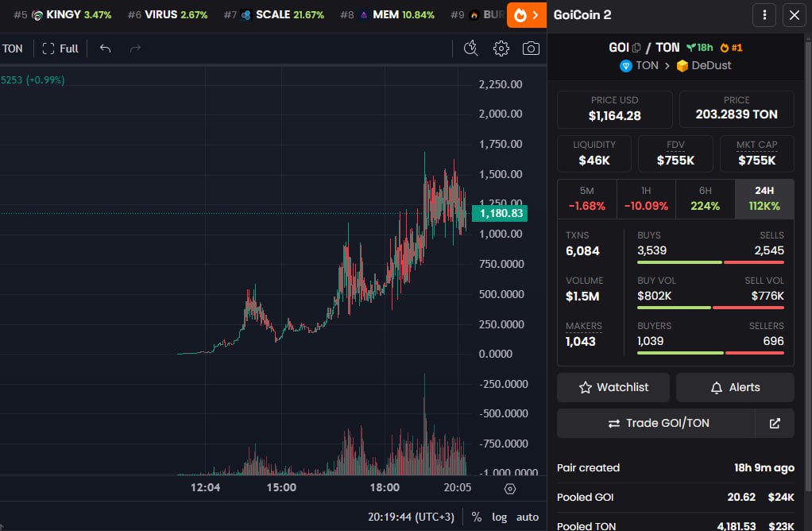The width and height of the screenshot is (812, 531).
Task: Click the GoiCoin 2 panel title
Action: pyautogui.click(x=582, y=15)
